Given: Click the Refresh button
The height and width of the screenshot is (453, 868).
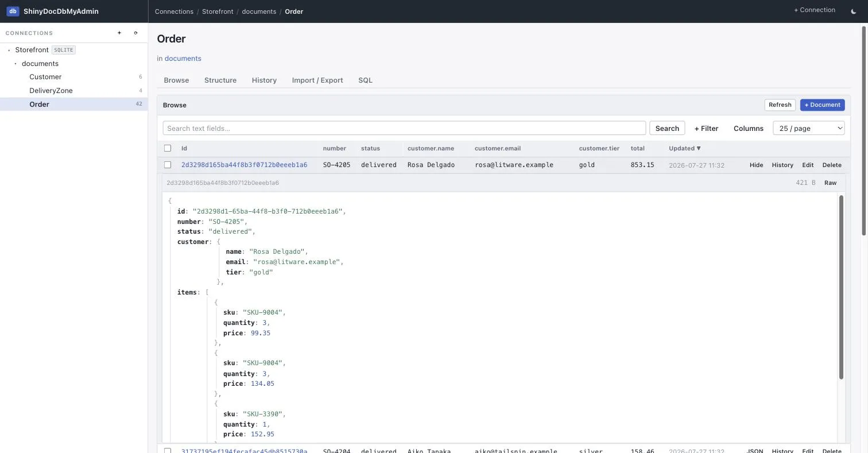Looking at the screenshot, I should click(x=780, y=104).
